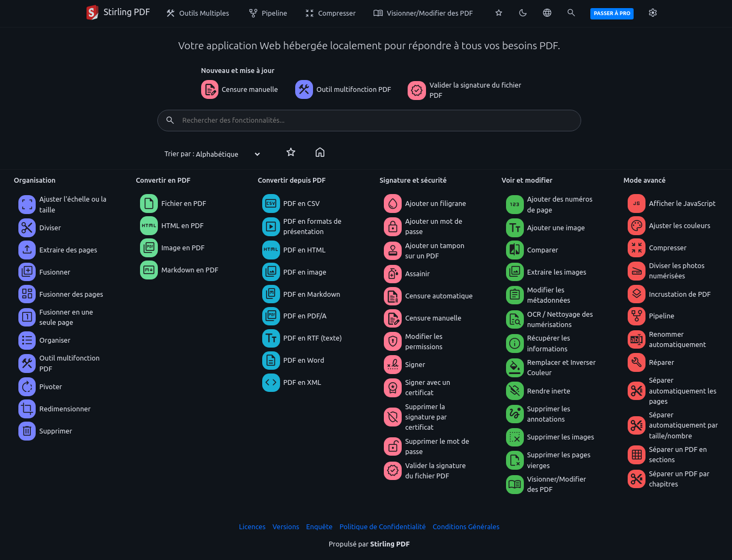The height and width of the screenshot is (560, 732).
Task: Click the Fusionner tool icon
Action: click(27, 272)
